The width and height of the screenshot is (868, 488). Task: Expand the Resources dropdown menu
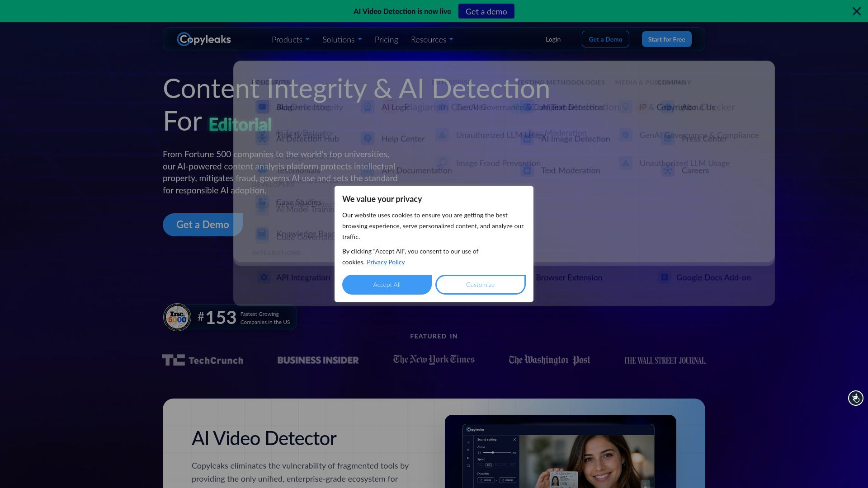click(432, 39)
